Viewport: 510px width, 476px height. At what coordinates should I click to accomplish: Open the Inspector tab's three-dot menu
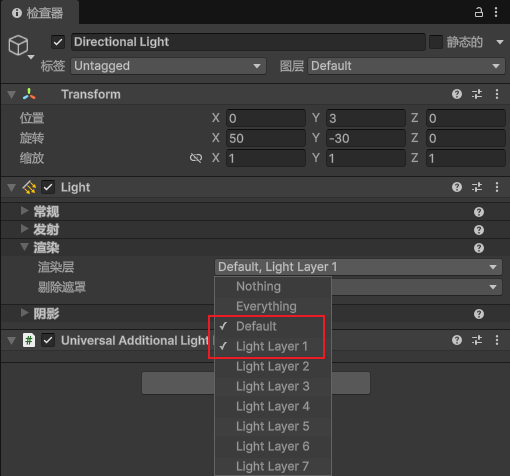click(x=496, y=12)
